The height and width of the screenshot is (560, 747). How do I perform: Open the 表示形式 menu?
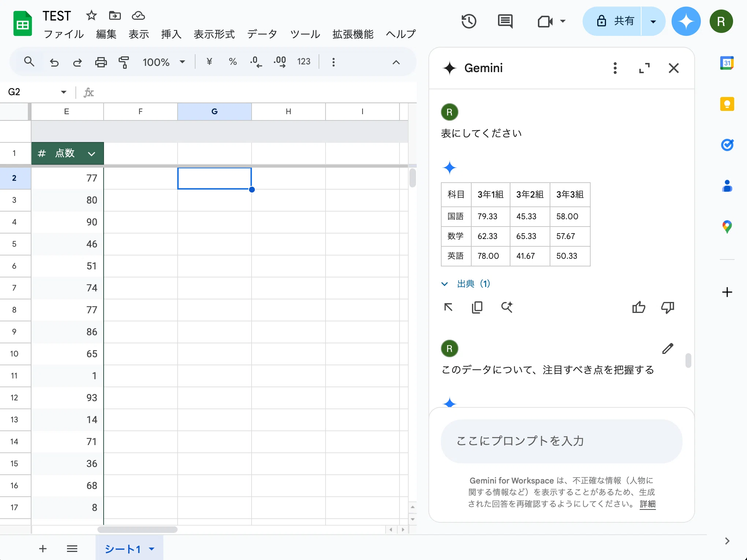click(x=214, y=34)
